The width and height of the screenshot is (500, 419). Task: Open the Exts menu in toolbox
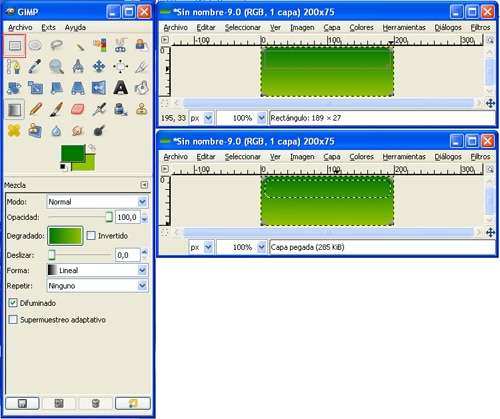[49, 28]
